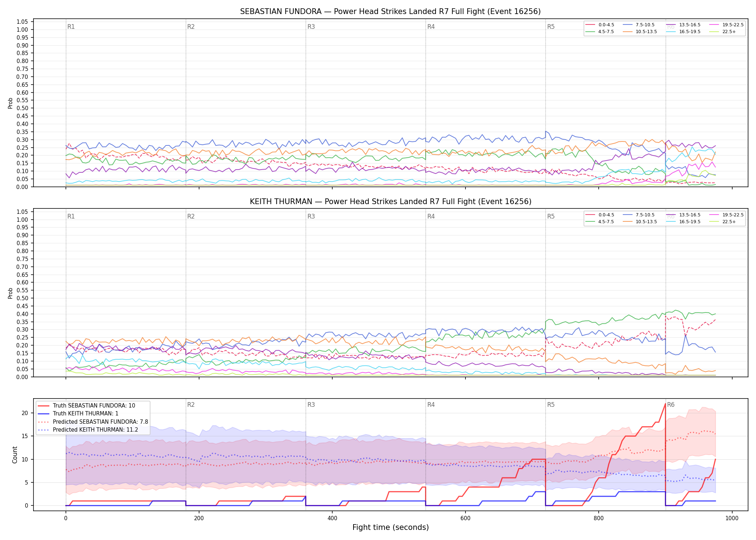
Task: Click the 200 tick on the x-axis
Action: tap(199, 518)
